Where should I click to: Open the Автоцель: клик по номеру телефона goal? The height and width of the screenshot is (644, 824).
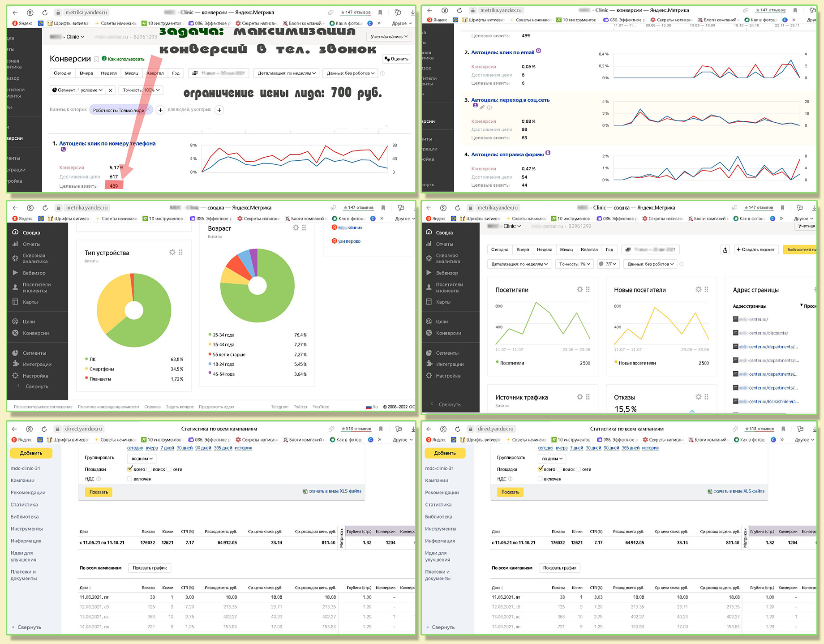[107, 143]
